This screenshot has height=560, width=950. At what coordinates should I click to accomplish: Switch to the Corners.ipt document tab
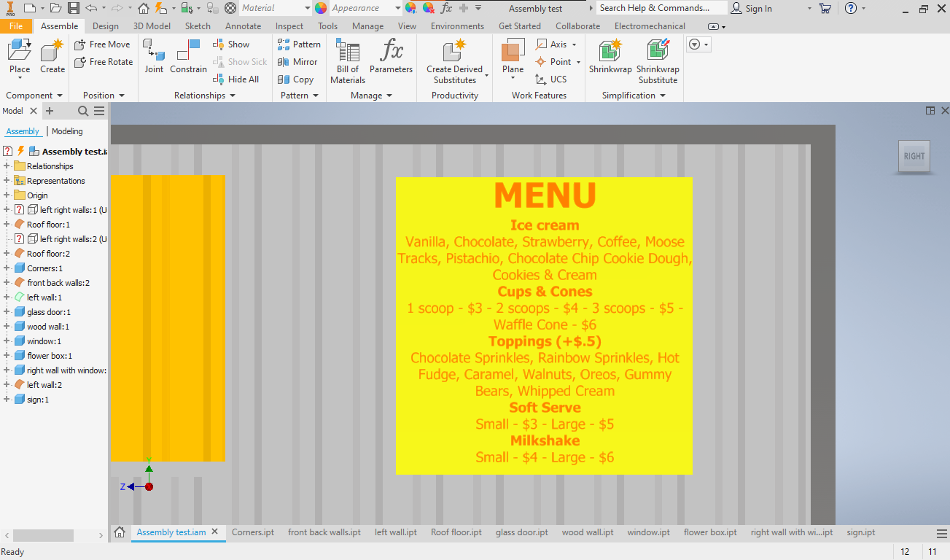(x=253, y=532)
